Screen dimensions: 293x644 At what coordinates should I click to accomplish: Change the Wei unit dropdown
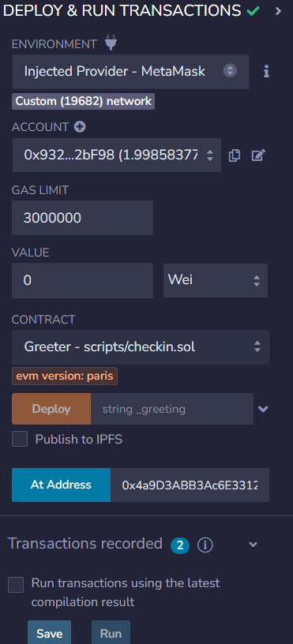[216, 280]
